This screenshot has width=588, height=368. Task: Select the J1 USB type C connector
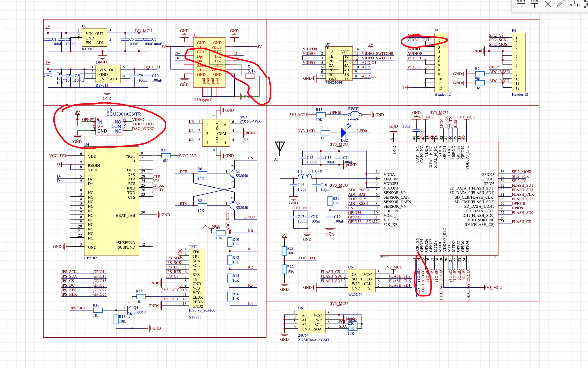(x=209, y=62)
